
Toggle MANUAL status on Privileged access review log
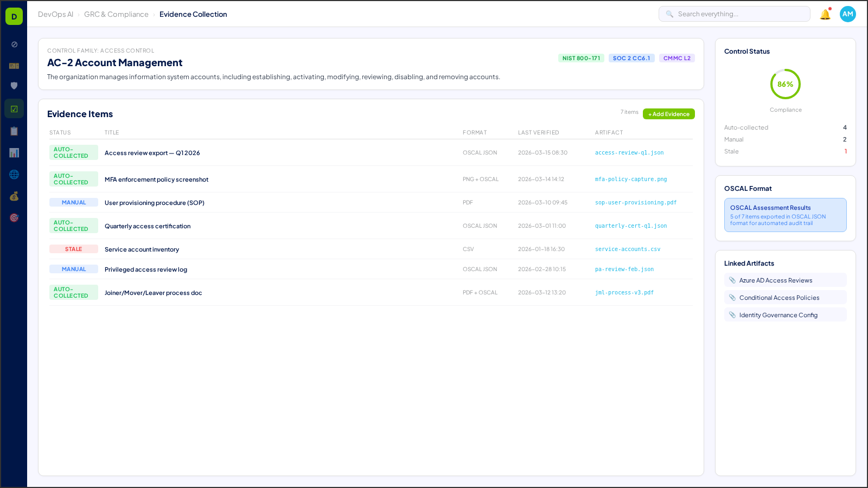point(74,268)
